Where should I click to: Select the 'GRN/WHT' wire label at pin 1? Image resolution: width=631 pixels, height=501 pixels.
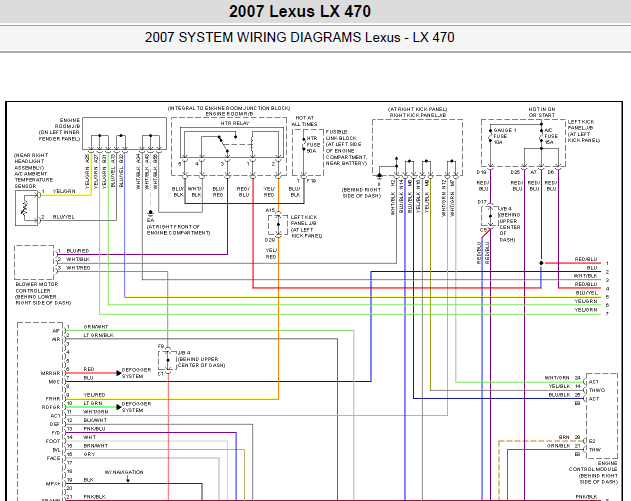pos(95,327)
